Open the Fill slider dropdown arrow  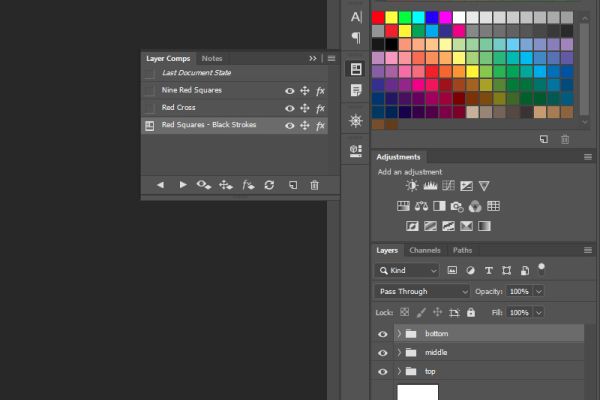click(539, 313)
